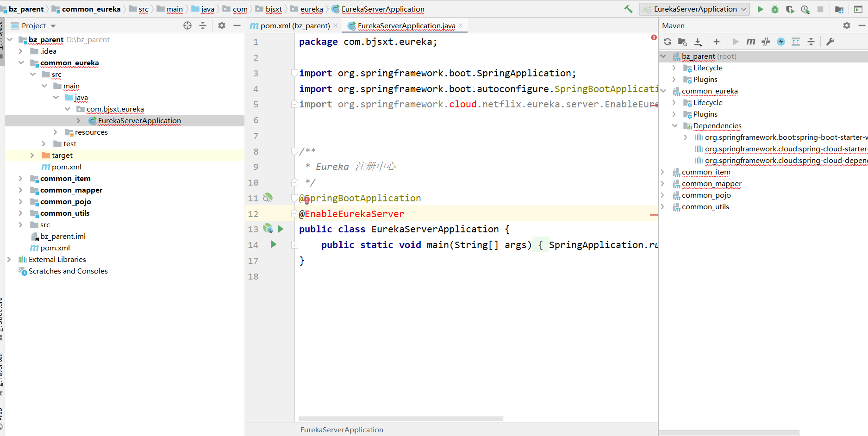The image size is (868, 436).
Task: Collapse all nodes in Maven panel
Action: tap(811, 42)
